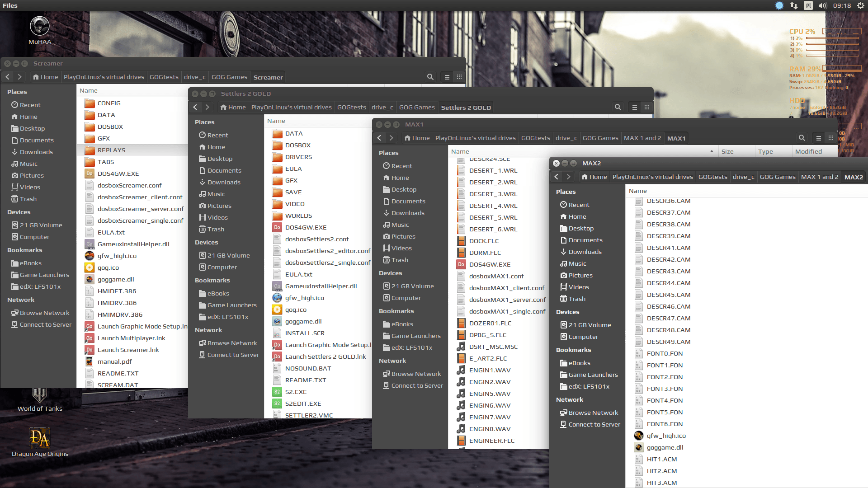Click PlayOnLinux's virtual drives breadcrumb in MAX2 window

(x=653, y=177)
